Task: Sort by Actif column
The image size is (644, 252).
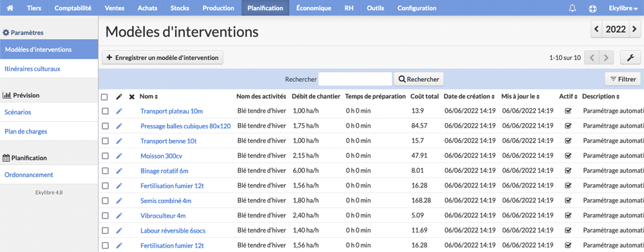Action: 568,97
